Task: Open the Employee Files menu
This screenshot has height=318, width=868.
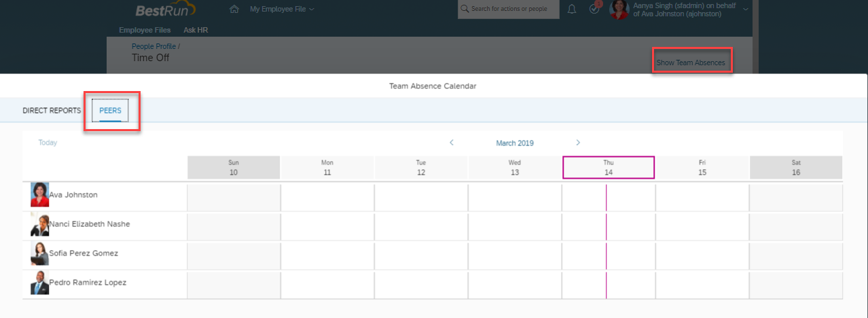Action: (x=145, y=30)
